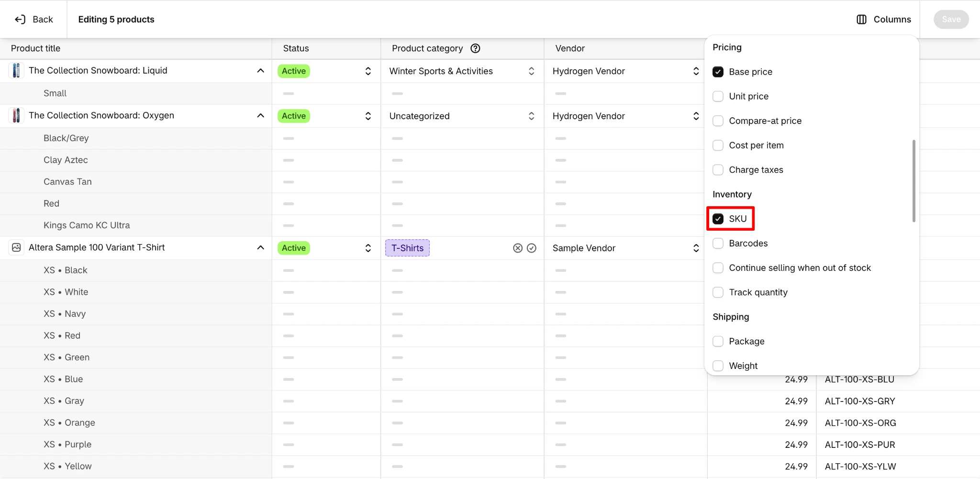Click the Product category help icon

pyautogui.click(x=475, y=48)
